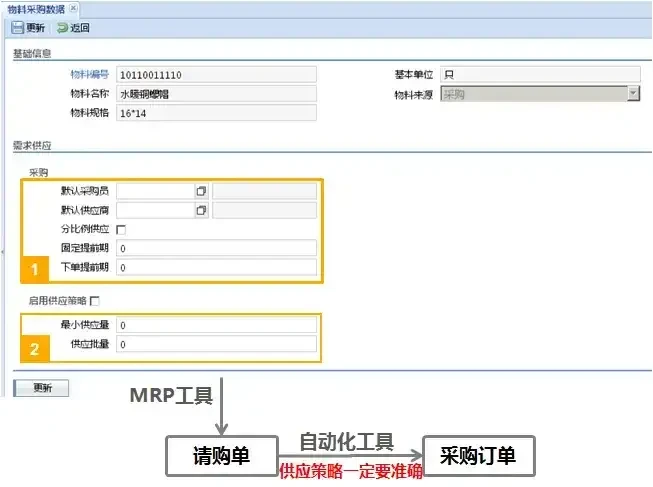Toggle the 分比例供应 checkbox
The height and width of the screenshot is (487, 653).
(x=121, y=230)
